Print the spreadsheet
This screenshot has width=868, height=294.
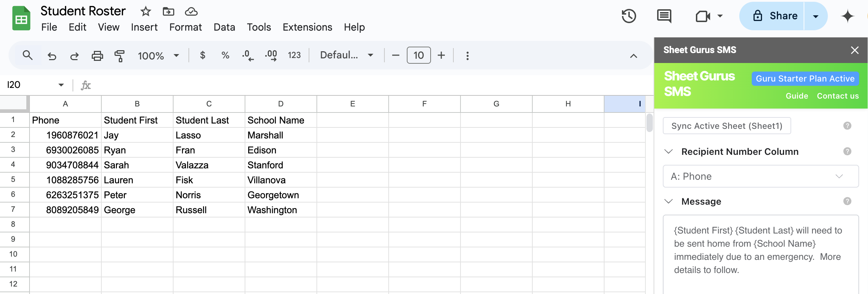point(97,56)
